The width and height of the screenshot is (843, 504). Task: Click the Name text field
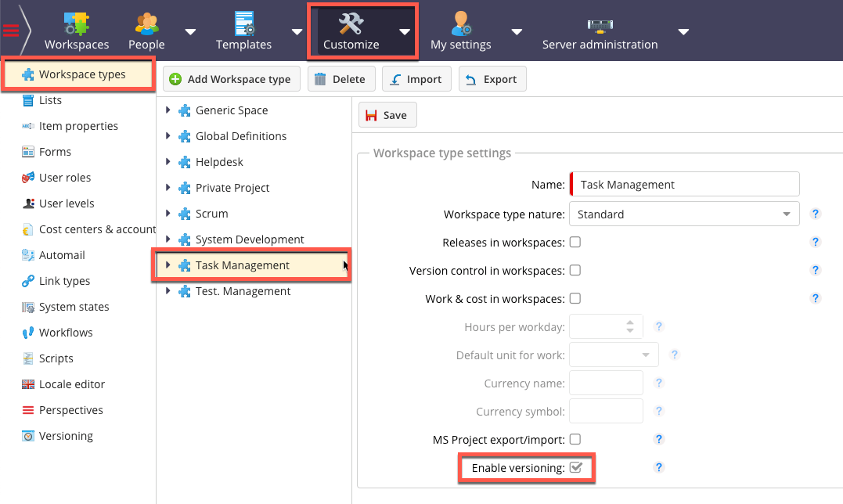point(686,185)
